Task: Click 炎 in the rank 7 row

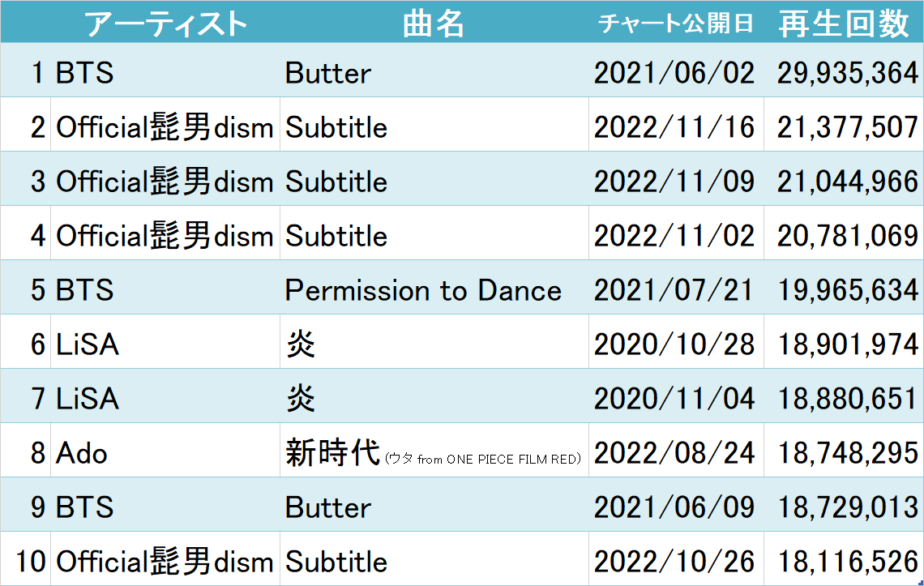Action: (x=301, y=399)
